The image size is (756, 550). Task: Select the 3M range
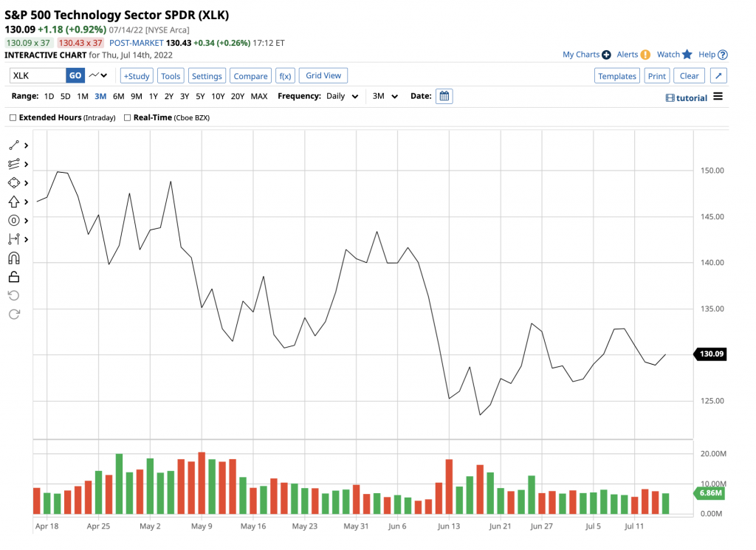pos(100,96)
